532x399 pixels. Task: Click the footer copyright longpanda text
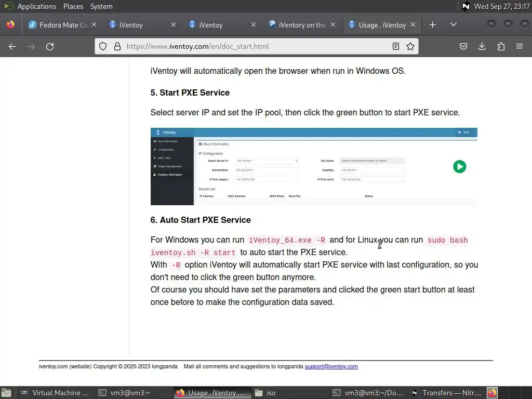[x=108, y=366]
